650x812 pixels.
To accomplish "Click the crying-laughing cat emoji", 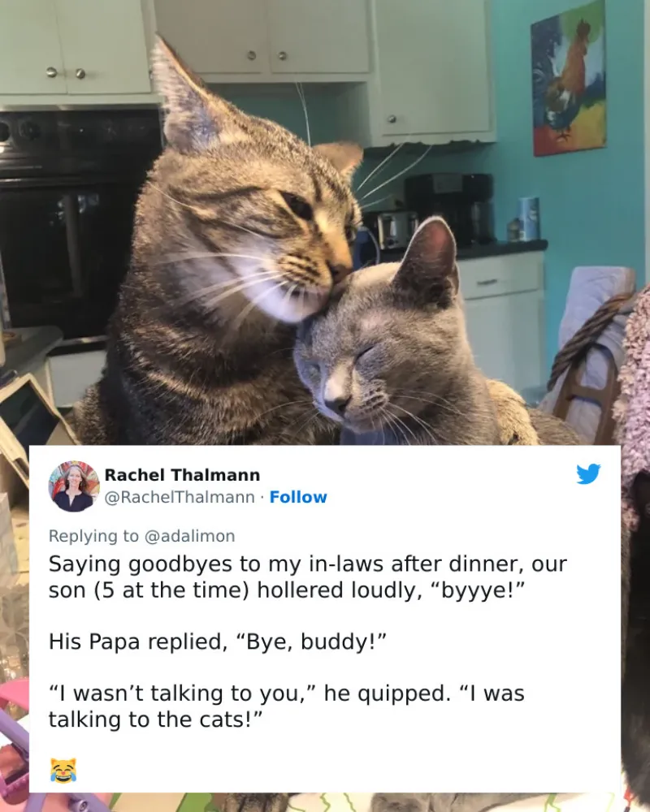I will [63, 770].
